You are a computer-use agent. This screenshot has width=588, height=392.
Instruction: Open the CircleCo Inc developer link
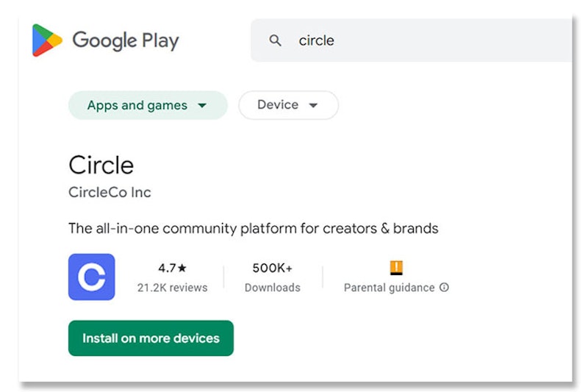(x=110, y=193)
